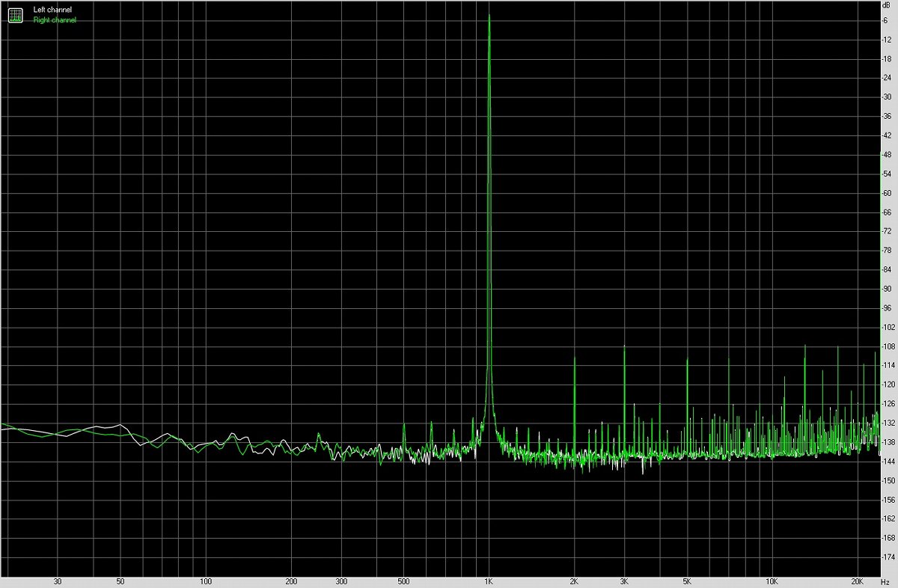The image size is (898, 588).
Task: Click the dB unit label at top right
Action: 888,5
